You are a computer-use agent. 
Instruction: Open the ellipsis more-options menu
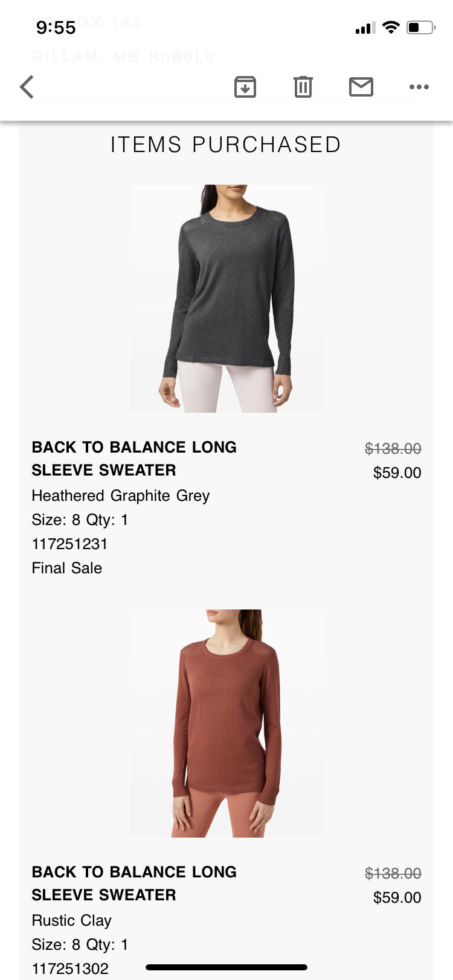pos(419,87)
